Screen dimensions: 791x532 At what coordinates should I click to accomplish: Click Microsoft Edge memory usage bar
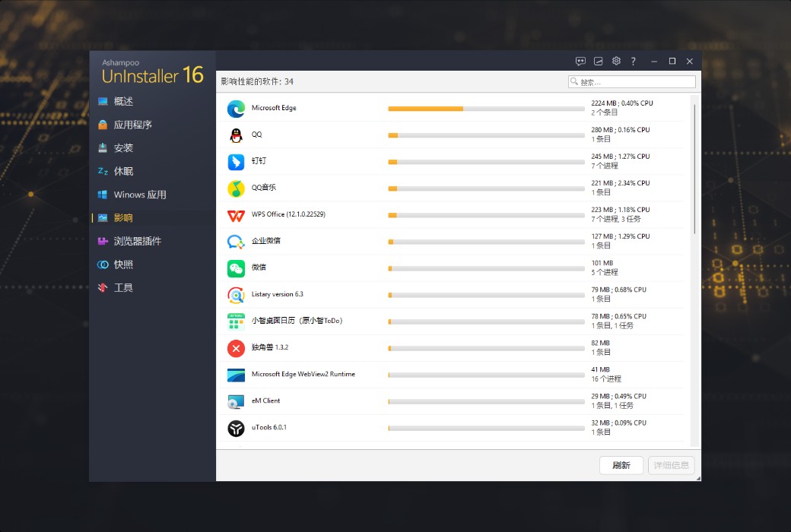tap(486, 109)
